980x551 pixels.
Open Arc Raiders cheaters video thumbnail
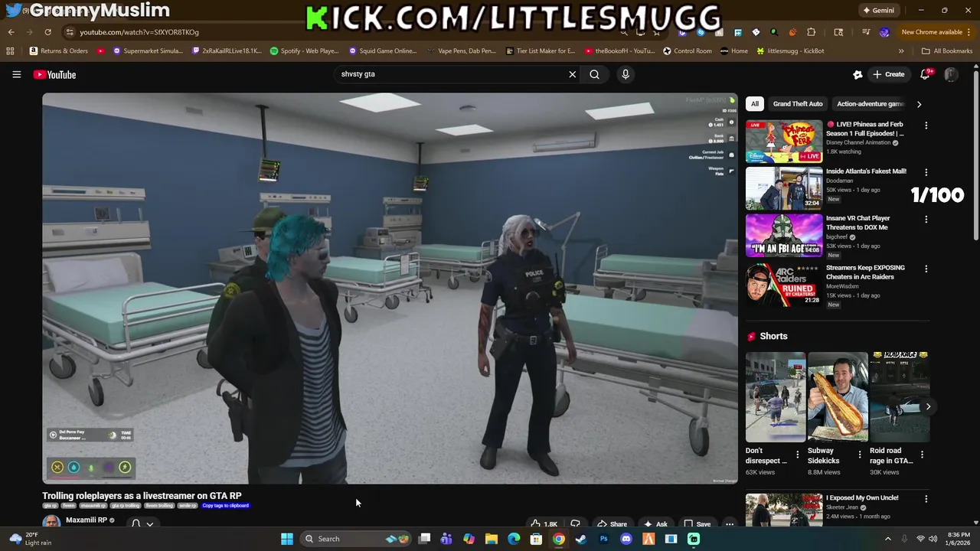(784, 285)
